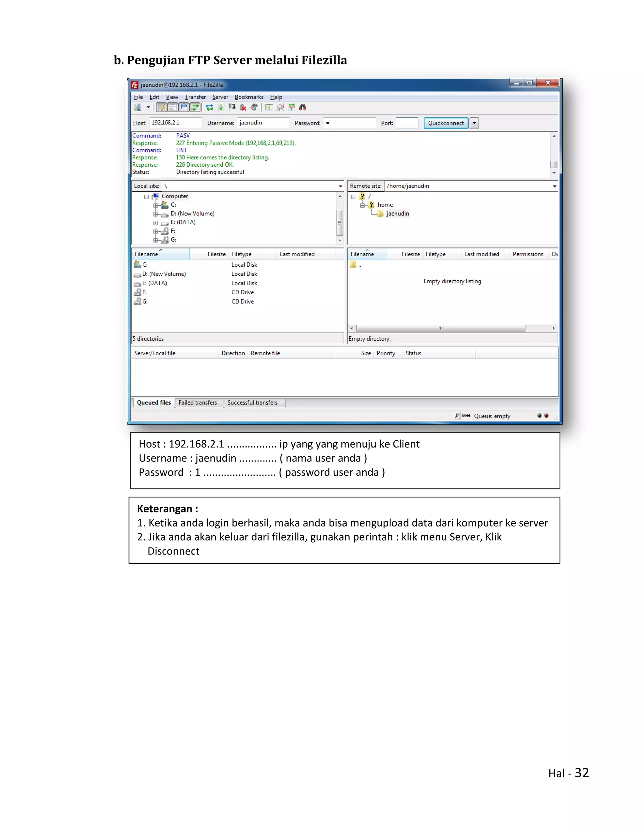Expand the G: drive tree node
Screen dimensions: 644x833
point(155,240)
